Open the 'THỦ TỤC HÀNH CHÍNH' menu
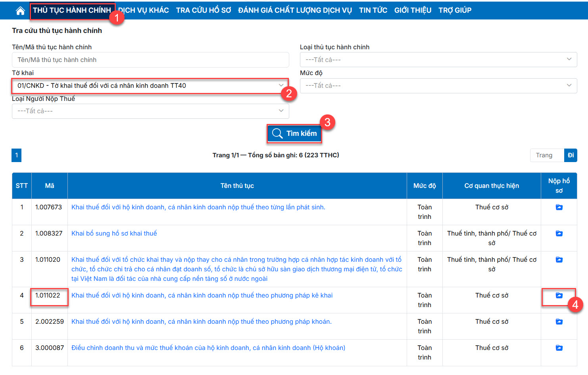588x375 pixels. (72, 10)
